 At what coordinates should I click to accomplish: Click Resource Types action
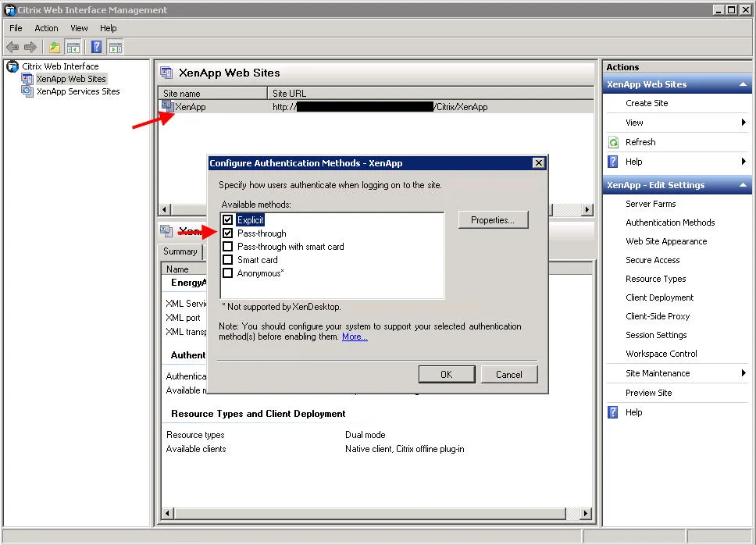point(655,279)
